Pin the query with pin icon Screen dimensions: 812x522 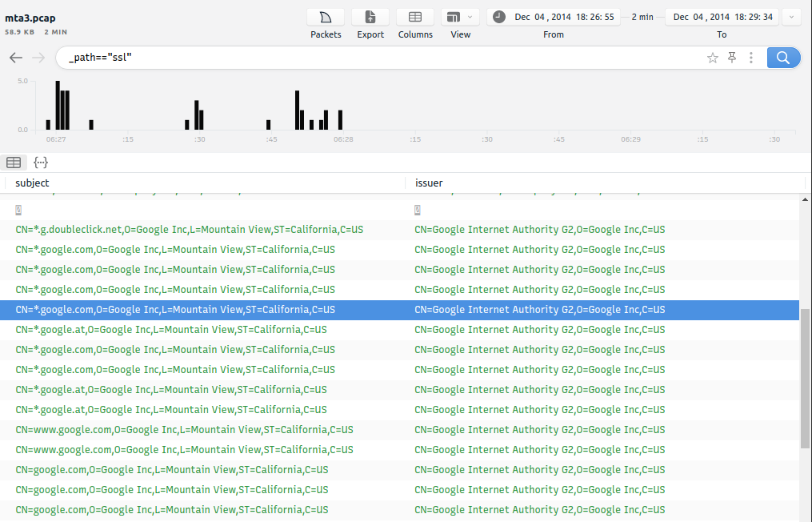732,58
